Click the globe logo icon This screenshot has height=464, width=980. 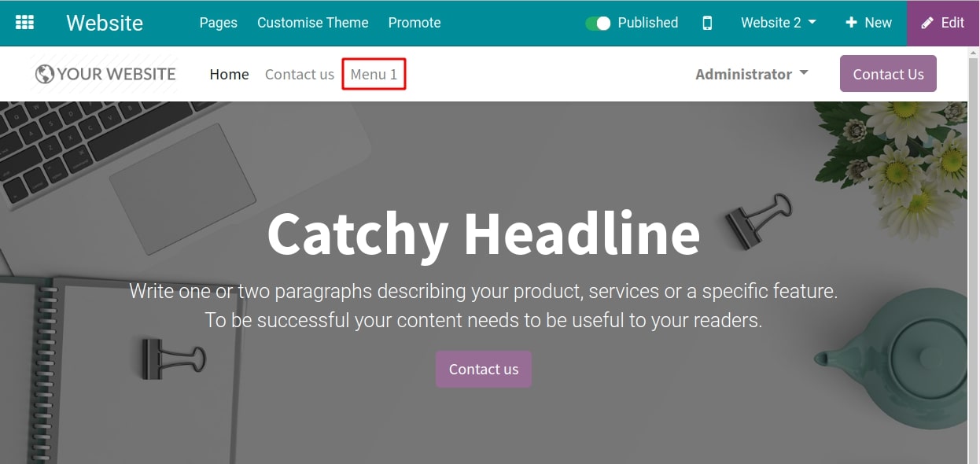click(45, 74)
